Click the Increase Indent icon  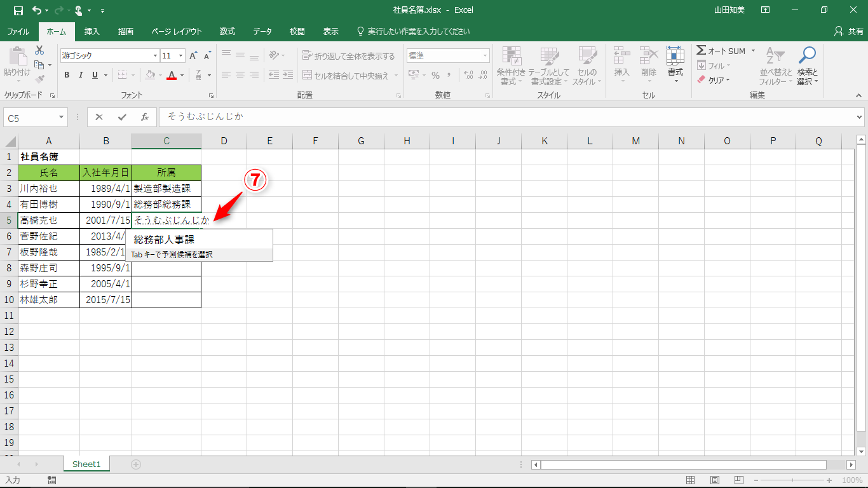(288, 75)
